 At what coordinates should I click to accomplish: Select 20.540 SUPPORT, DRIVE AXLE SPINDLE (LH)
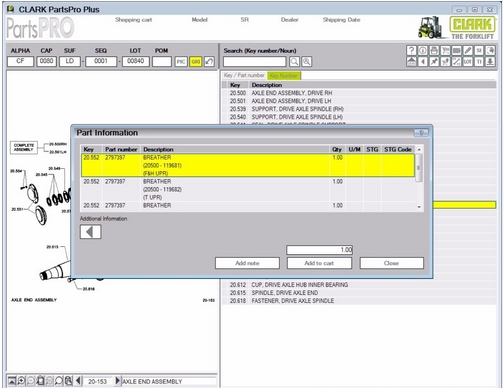359,117
